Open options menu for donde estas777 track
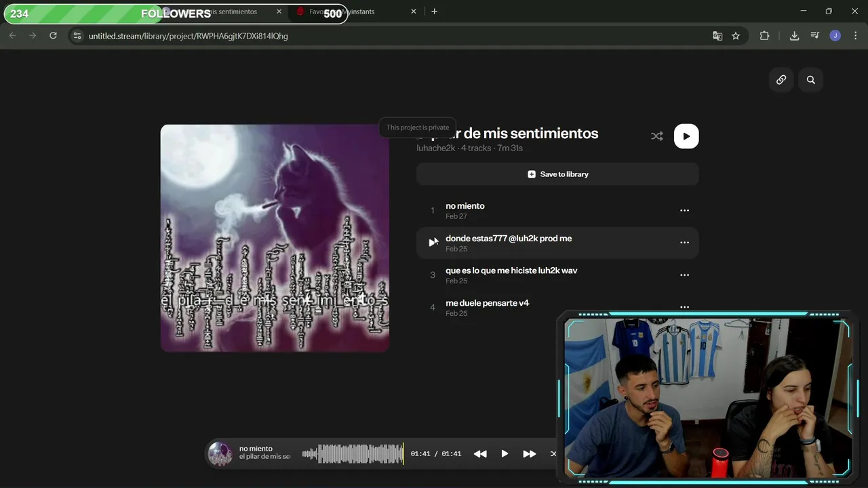 684,243
